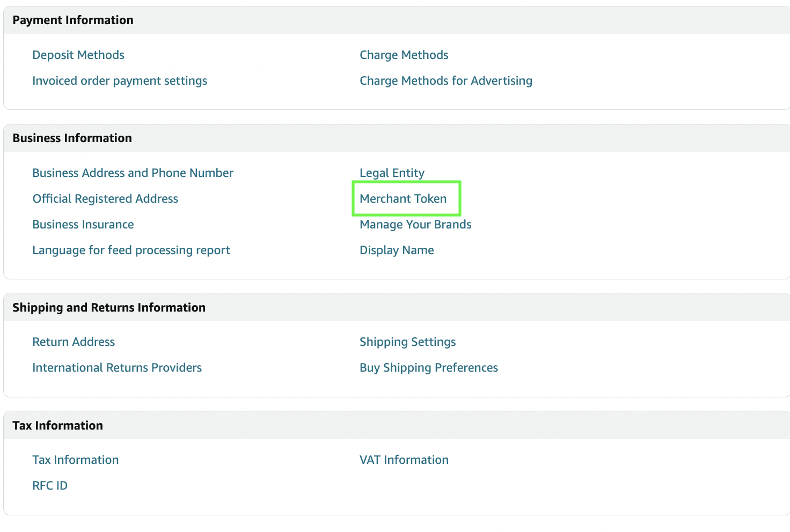The width and height of the screenshot is (790, 532).
Task: Open Manage Your Brands
Action: point(415,224)
